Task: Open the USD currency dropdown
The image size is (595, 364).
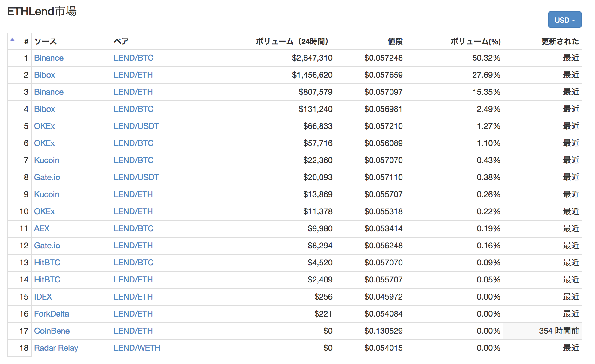Action: [x=565, y=20]
